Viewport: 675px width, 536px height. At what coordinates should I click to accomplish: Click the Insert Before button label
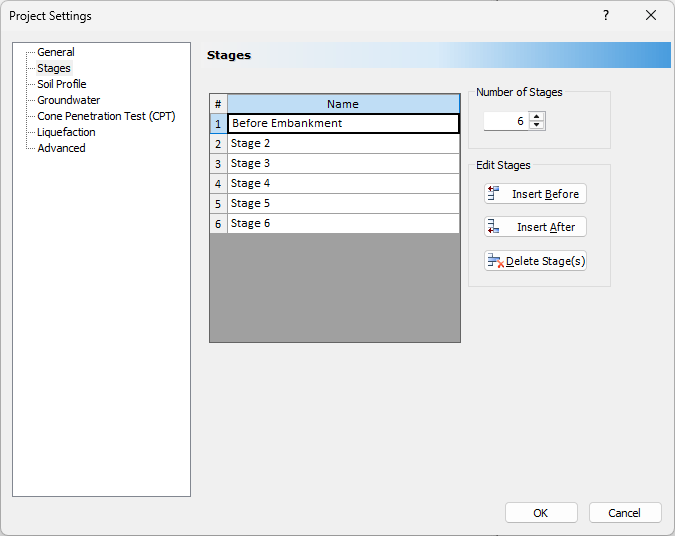click(545, 194)
